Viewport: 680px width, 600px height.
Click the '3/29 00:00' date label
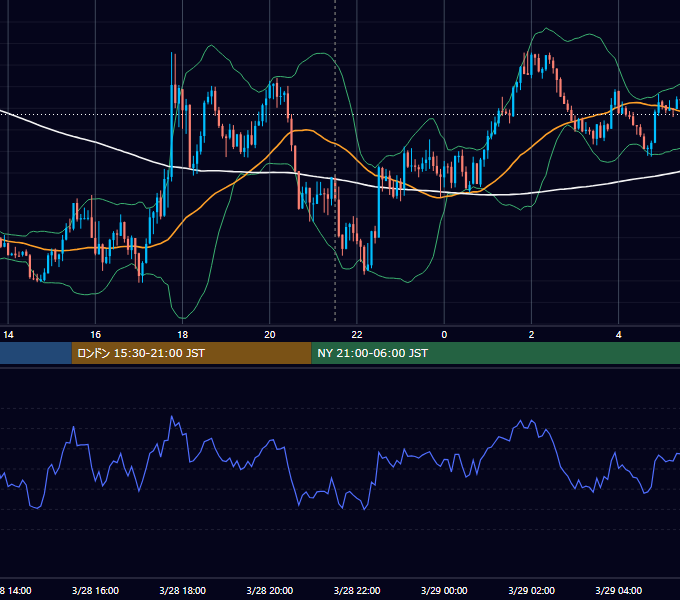click(x=444, y=590)
